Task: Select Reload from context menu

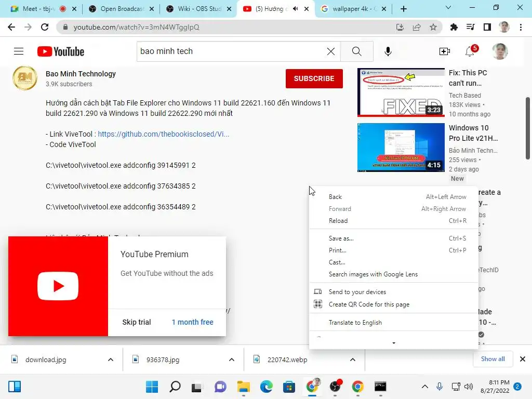Action: point(394,220)
